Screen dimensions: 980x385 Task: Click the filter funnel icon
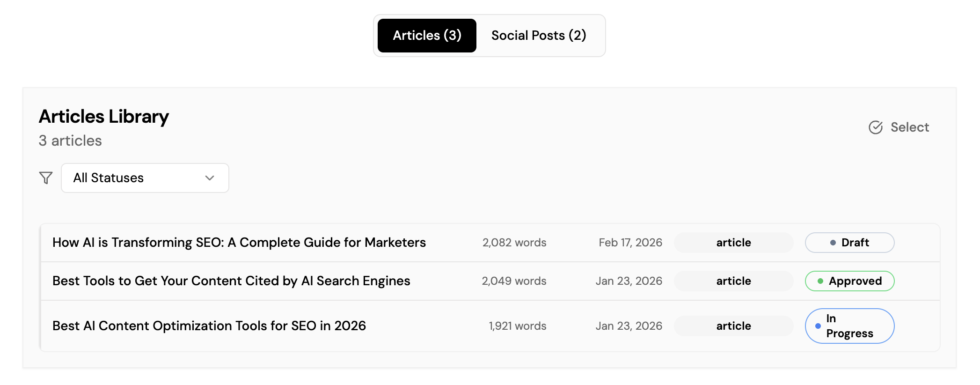tap(46, 178)
